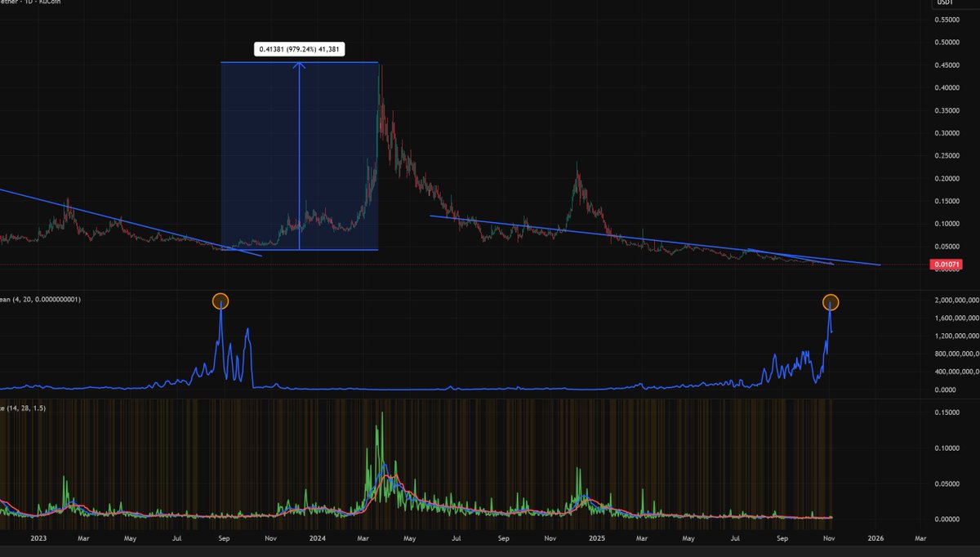This screenshot has width=980, height=557.
Task: Select the descending trend line starting in 2023
Action: coord(131,222)
